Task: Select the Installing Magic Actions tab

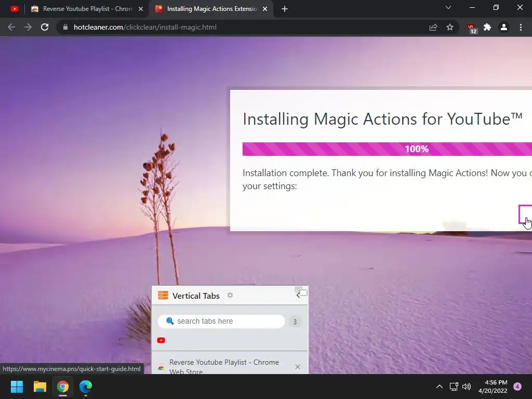Action: (212, 9)
